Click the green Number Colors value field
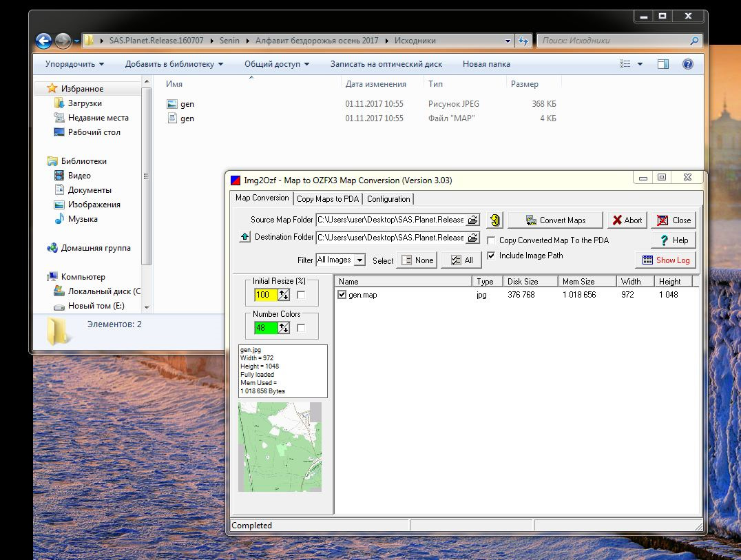 (265, 328)
